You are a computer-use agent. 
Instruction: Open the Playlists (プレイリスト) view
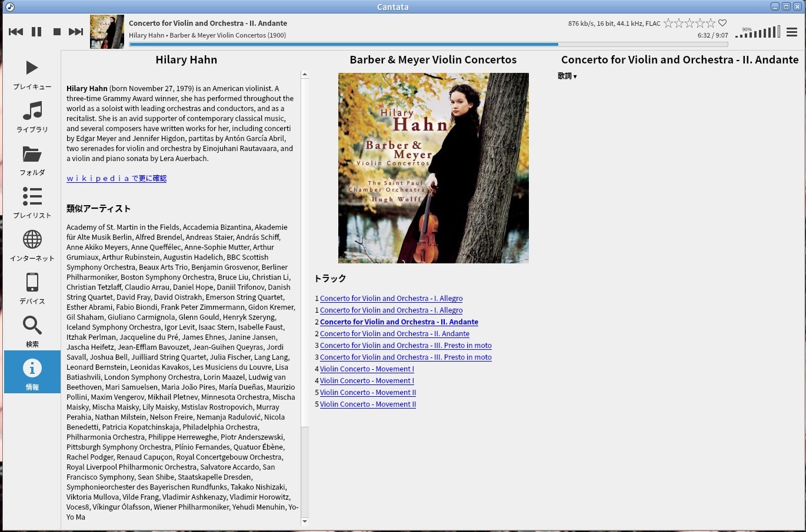32,203
